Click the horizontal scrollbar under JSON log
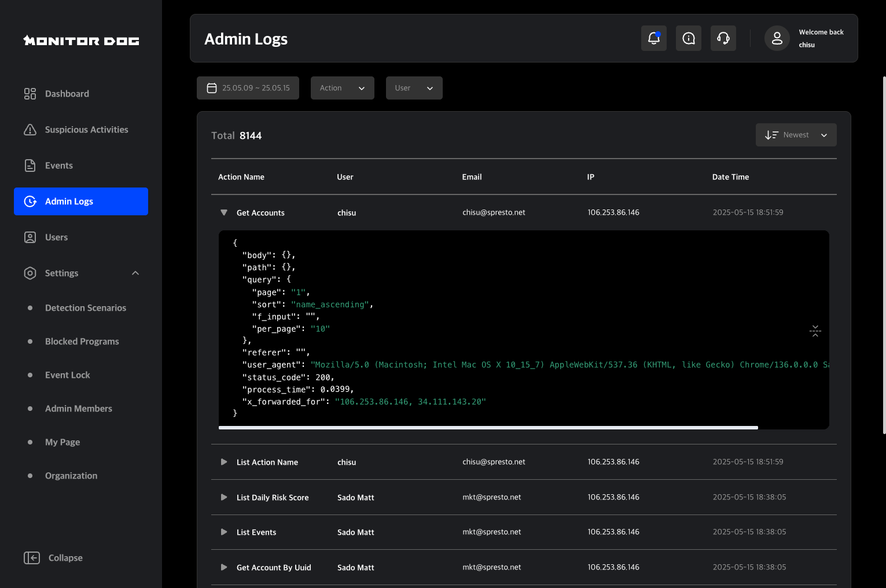Image resolution: width=886 pixels, height=588 pixels. pyautogui.click(x=488, y=428)
